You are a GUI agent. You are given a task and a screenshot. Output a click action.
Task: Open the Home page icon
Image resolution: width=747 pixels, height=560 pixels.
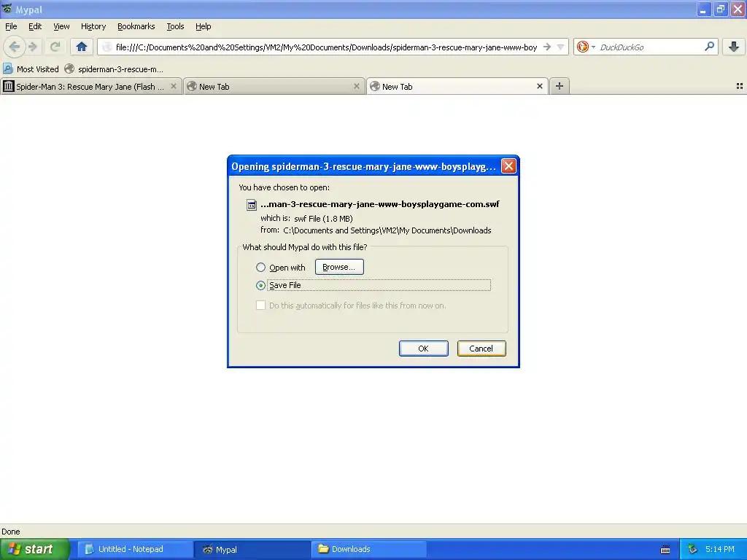(x=82, y=47)
